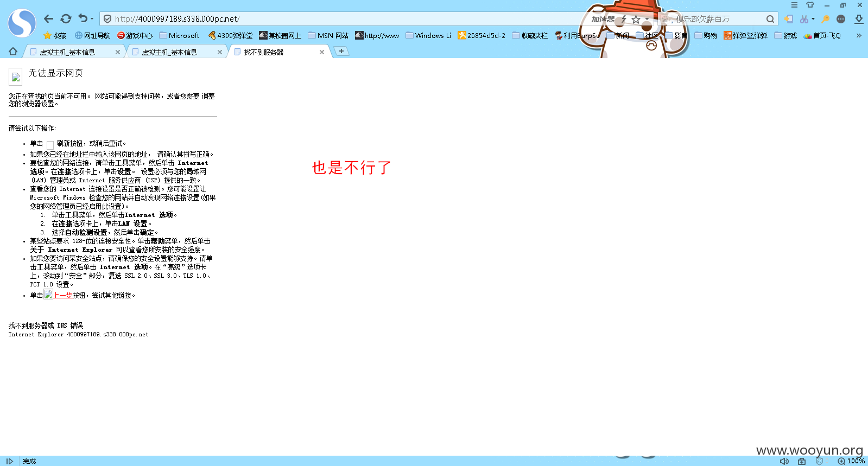Viewport: 868px width, 466px height.
Task: Click the home icon left of tabs
Action: pyautogui.click(x=13, y=52)
